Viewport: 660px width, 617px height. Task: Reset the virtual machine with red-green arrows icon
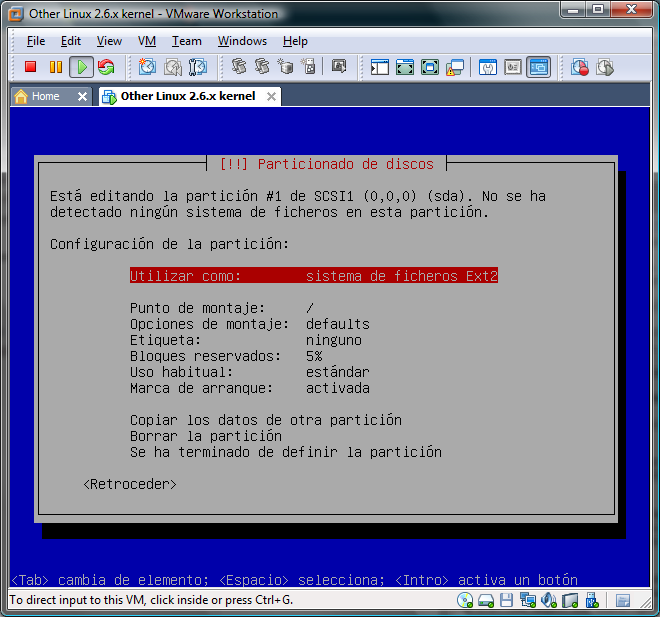point(106,67)
